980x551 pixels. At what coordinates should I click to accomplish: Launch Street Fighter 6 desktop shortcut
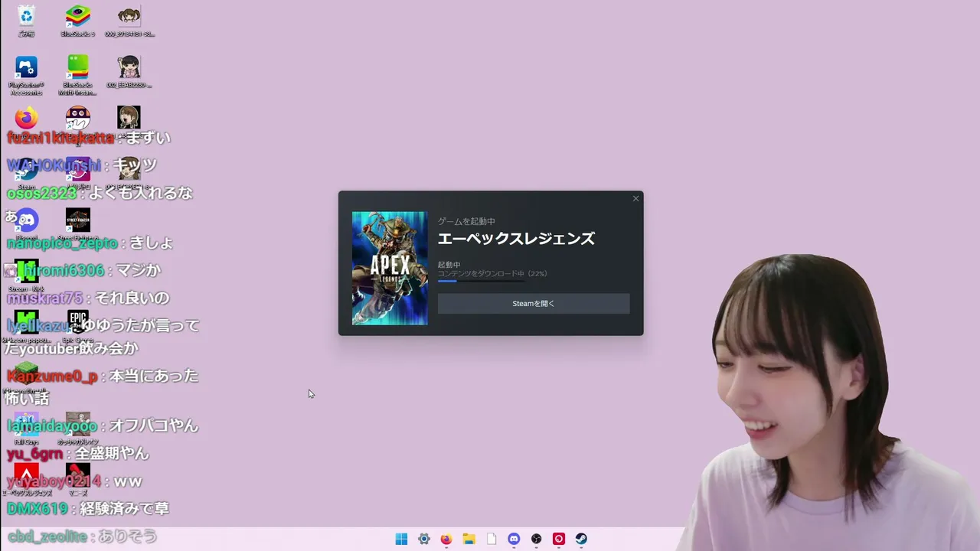pyautogui.click(x=77, y=223)
